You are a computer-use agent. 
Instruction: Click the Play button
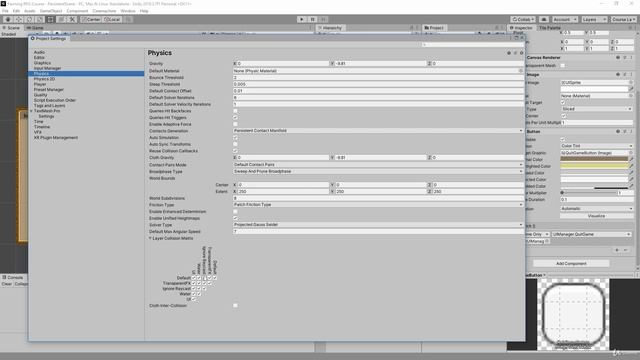coord(302,19)
